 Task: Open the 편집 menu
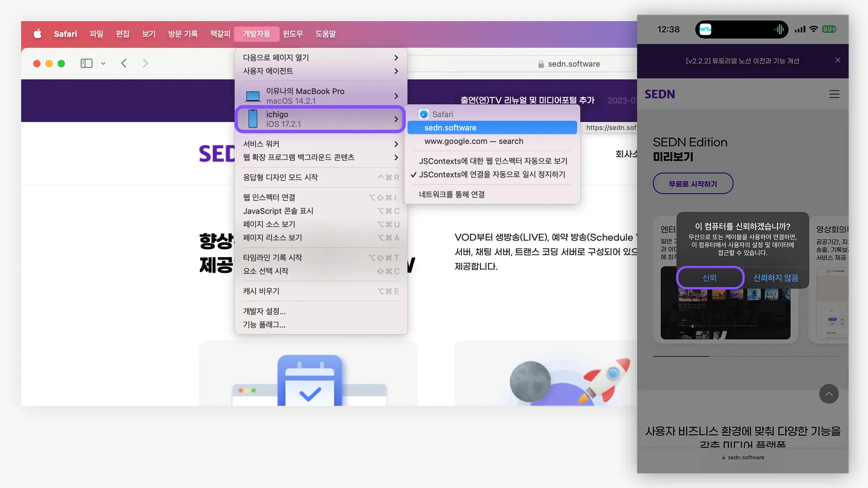click(123, 34)
